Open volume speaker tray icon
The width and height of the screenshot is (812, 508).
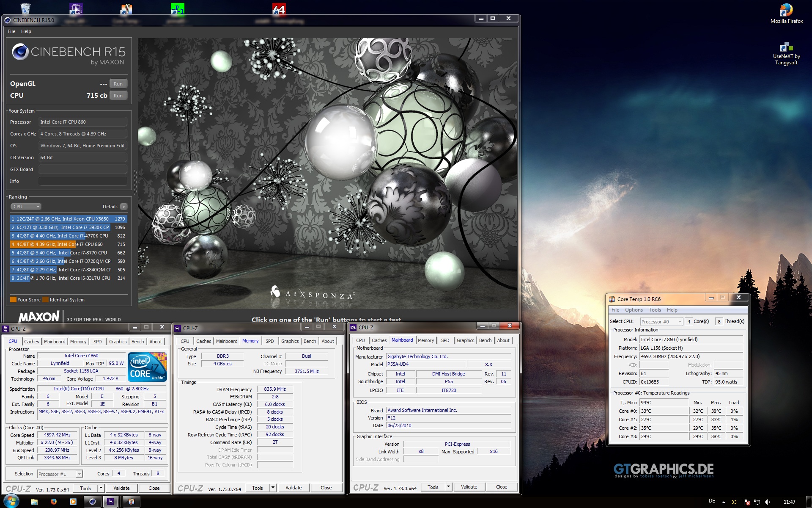(x=767, y=502)
